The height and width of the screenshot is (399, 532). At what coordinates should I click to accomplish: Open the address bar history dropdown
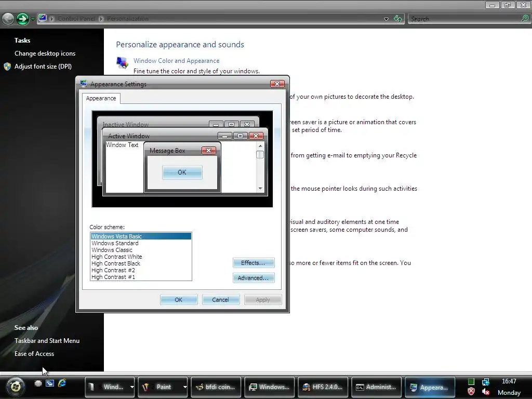pyautogui.click(x=386, y=19)
